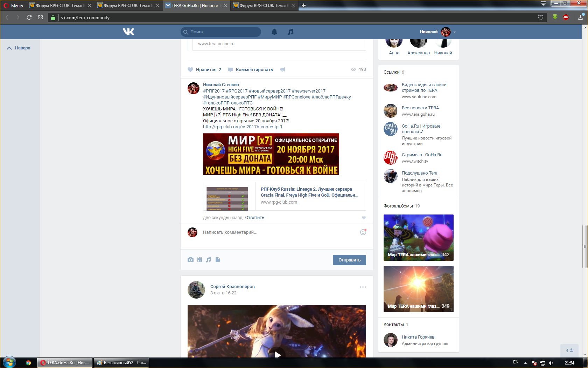This screenshot has width=588, height=368.
Task: Open the music note icon in VK header
Action: [290, 32]
